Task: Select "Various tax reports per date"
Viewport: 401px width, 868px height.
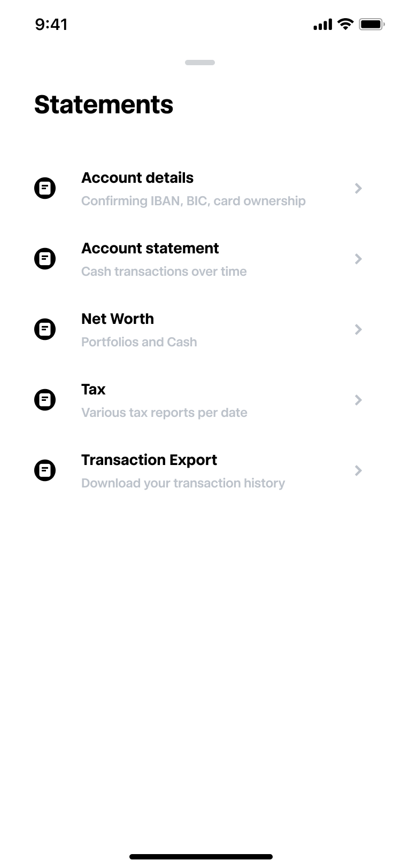Action: click(164, 413)
